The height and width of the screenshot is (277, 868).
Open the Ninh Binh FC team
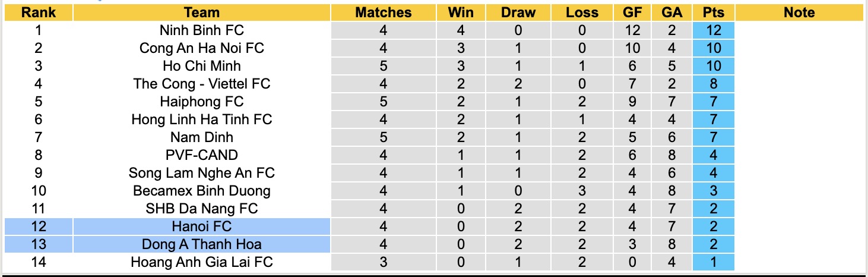202,30
